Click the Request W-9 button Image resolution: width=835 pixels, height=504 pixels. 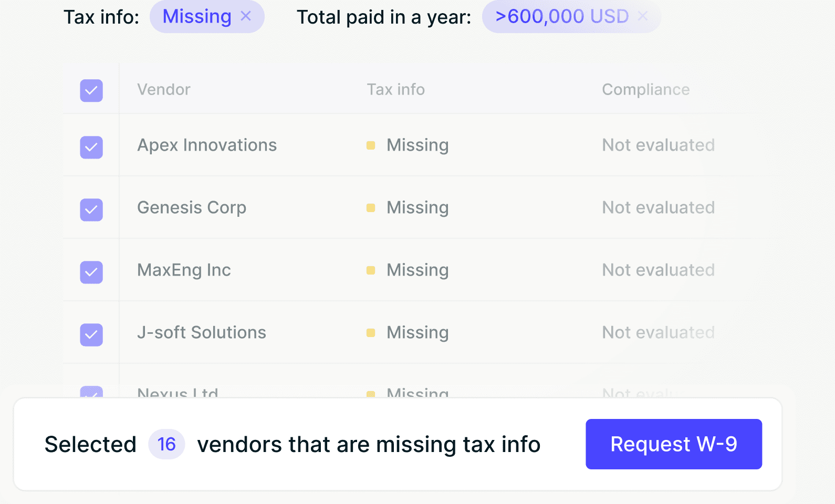click(x=673, y=444)
